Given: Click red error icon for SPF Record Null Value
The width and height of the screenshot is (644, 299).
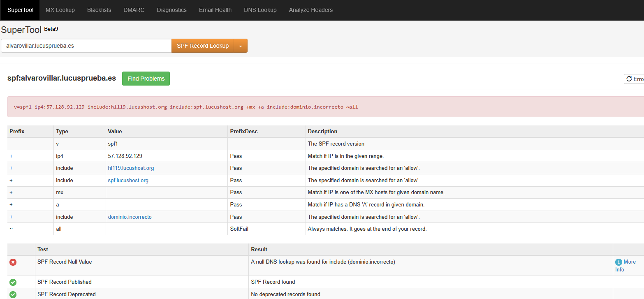Looking at the screenshot, I should (13, 262).
